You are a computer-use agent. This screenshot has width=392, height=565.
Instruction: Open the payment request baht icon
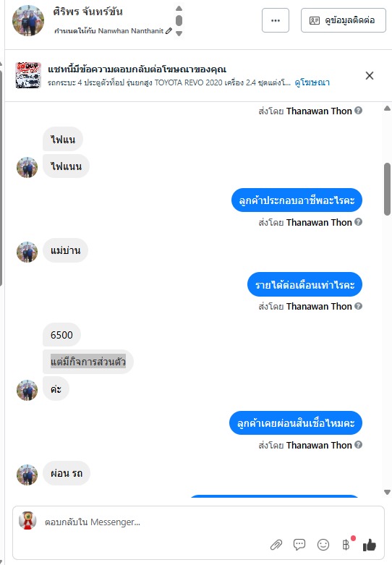click(346, 545)
